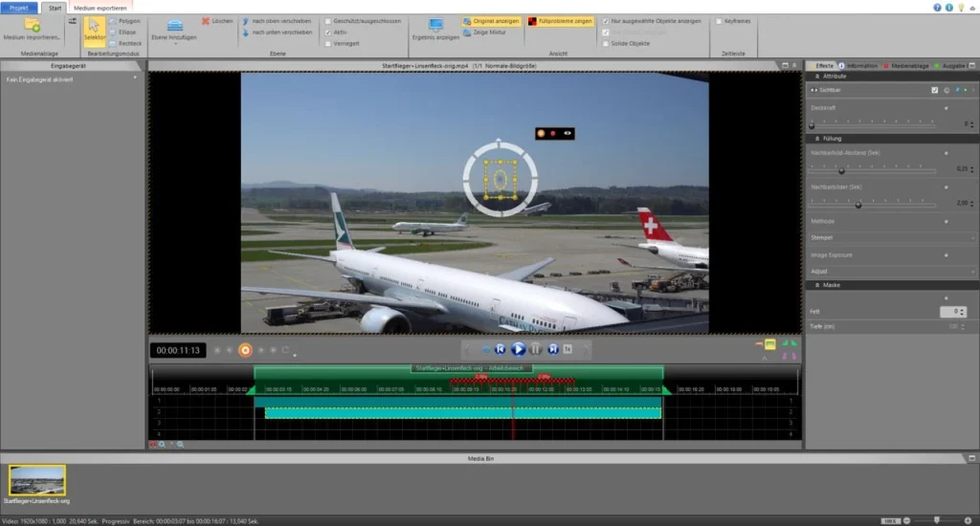Click the Ergebnis anzeigen monitor icon
Viewport: 980px width, 526px height.
[x=435, y=25]
